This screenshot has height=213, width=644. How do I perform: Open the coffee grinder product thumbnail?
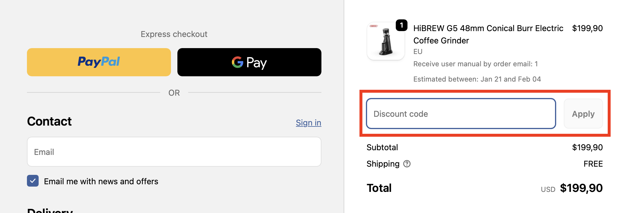pyautogui.click(x=386, y=42)
